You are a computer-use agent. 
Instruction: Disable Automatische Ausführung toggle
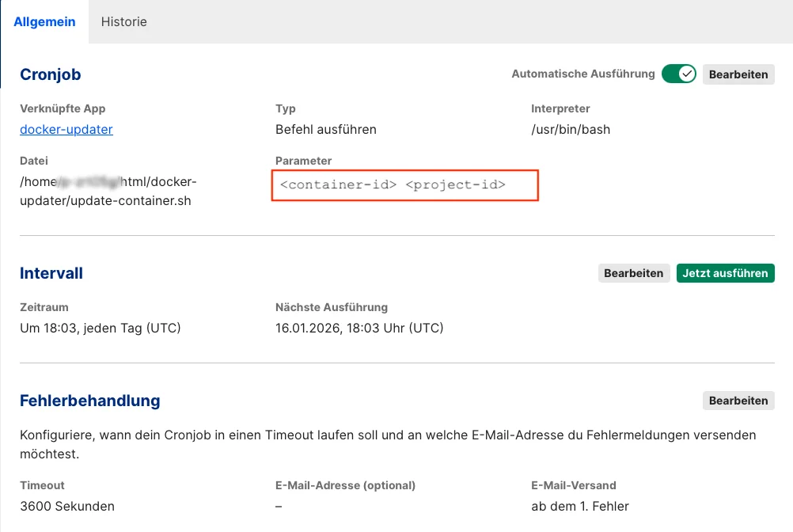tap(678, 74)
